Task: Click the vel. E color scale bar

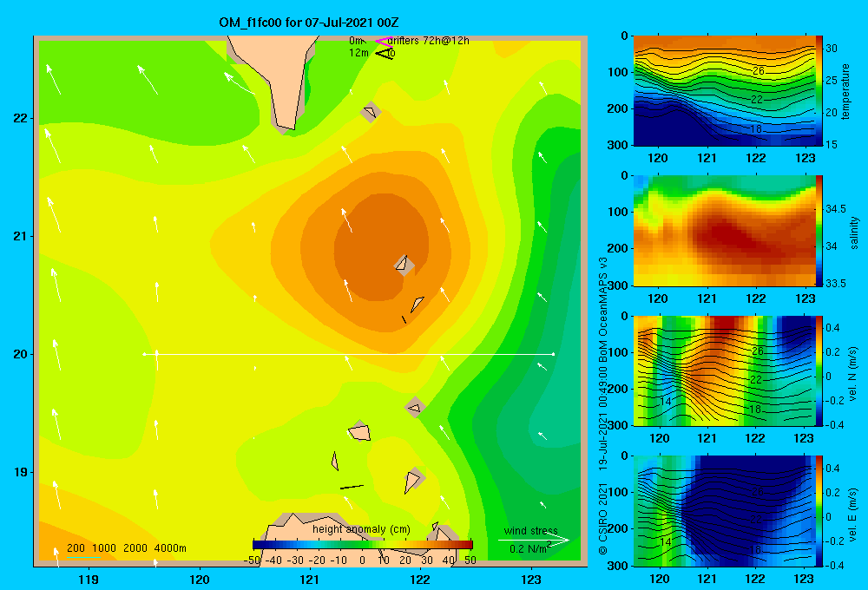Action: pos(819,510)
